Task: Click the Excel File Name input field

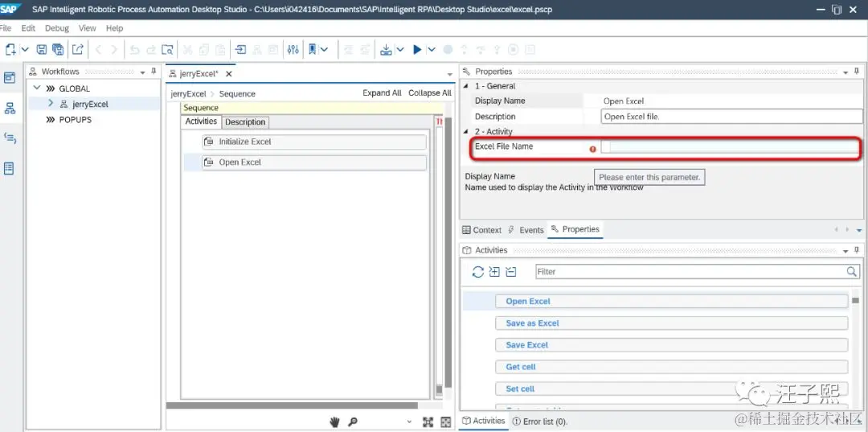Action: (731, 147)
